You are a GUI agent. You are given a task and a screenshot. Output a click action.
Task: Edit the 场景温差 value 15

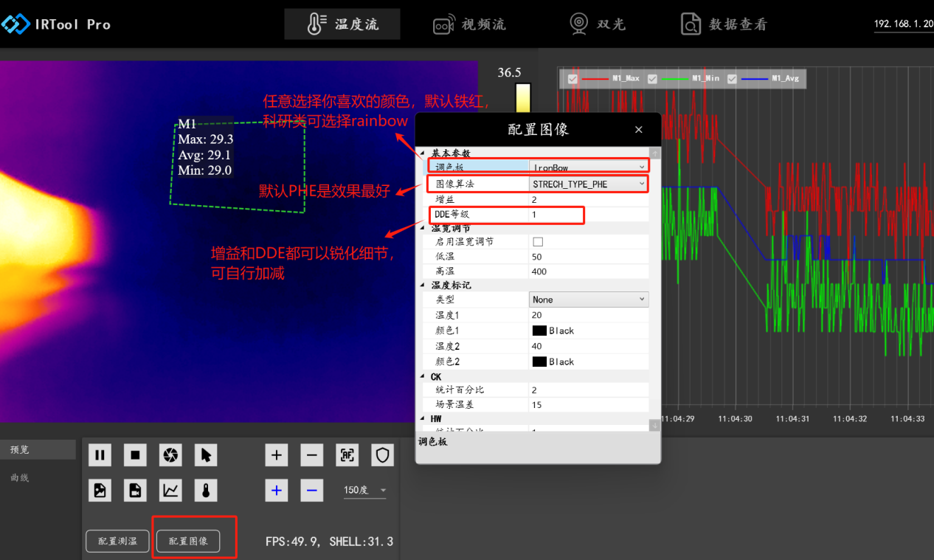(589, 404)
